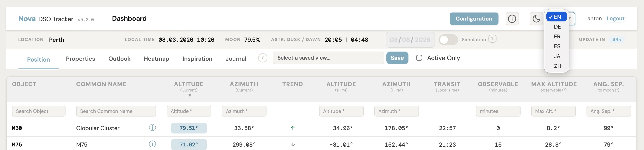644x150 pixels.
Task: Open info icon for the M75 row
Action: (x=152, y=144)
